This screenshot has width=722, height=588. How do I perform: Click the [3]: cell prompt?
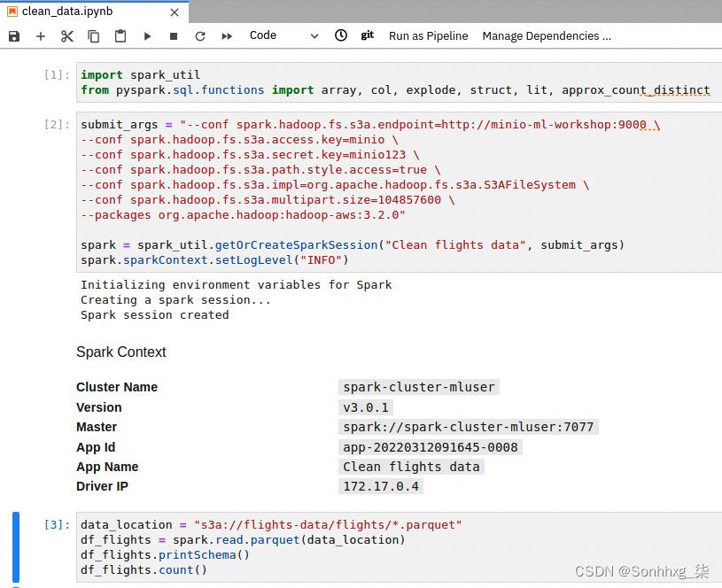tap(57, 524)
